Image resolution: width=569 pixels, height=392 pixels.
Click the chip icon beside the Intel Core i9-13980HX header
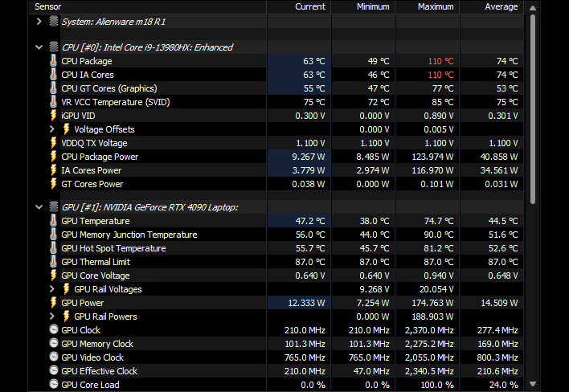coord(53,47)
